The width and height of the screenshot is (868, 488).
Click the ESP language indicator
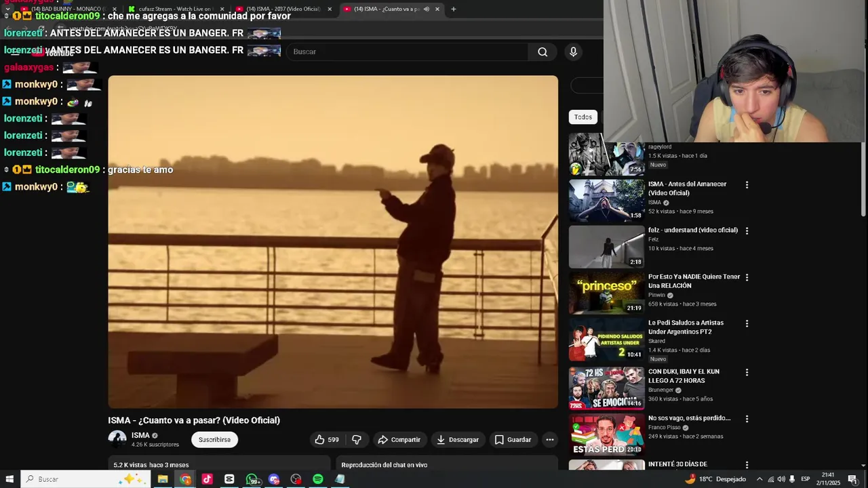(x=806, y=479)
